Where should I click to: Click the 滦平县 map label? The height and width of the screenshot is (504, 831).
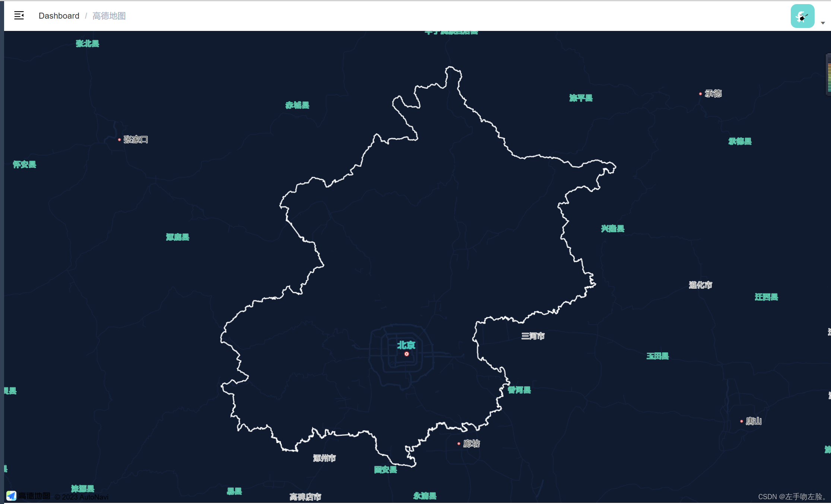581,98
